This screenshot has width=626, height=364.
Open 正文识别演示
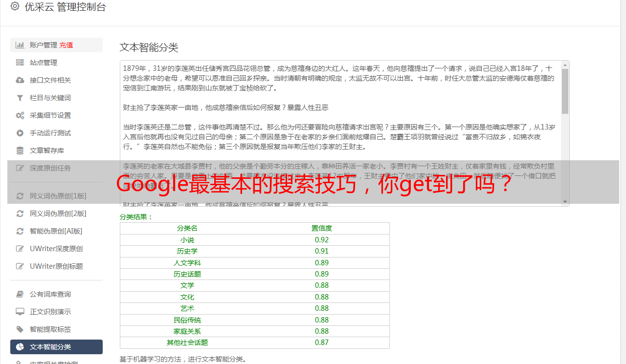coord(56,312)
